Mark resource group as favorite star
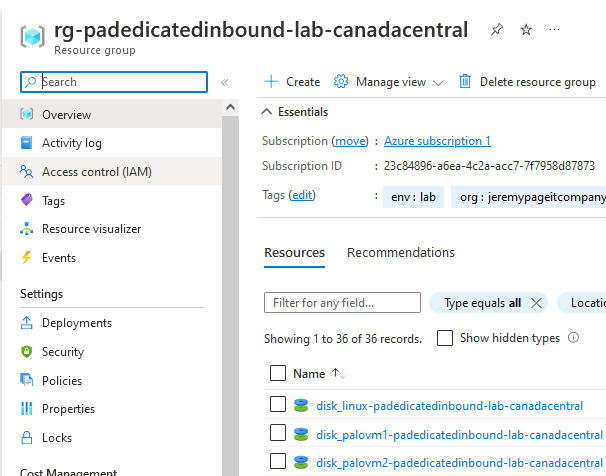 (526, 30)
